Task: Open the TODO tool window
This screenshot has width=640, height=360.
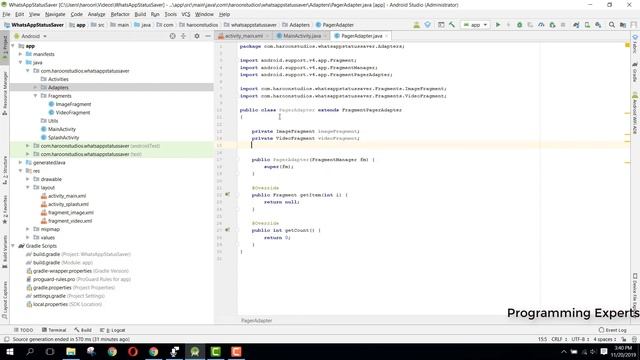Action: [x=24, y=330]
